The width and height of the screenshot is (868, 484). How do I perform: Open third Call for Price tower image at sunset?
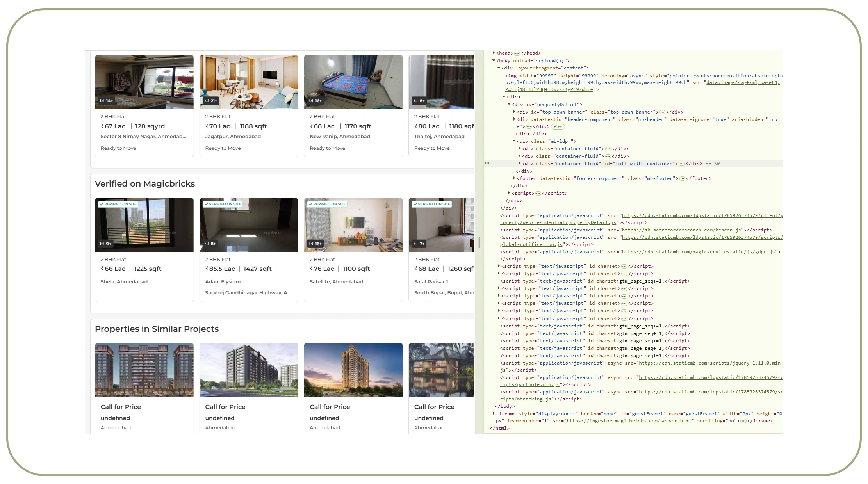[353, 370]
